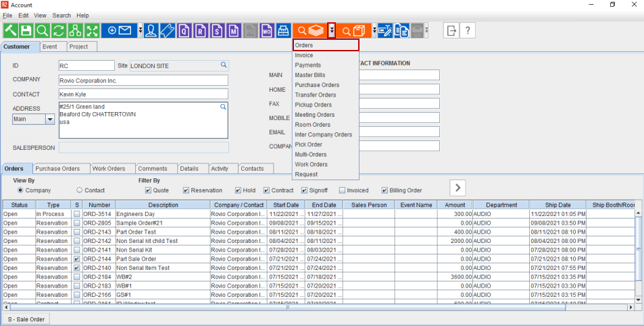The image size is (644, 326).
Task: Expand dropdown arrow next to email icon
Action: point(141,30)
